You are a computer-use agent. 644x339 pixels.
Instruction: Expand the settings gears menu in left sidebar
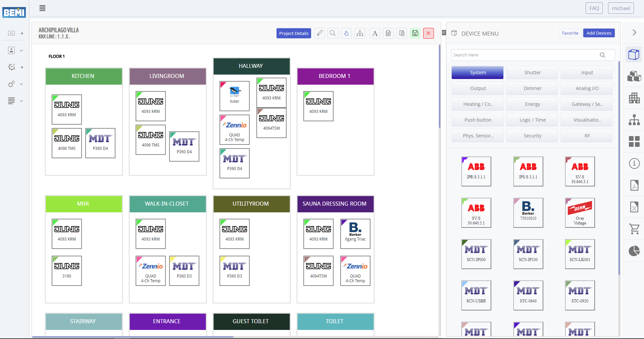[x=15, y=84]
